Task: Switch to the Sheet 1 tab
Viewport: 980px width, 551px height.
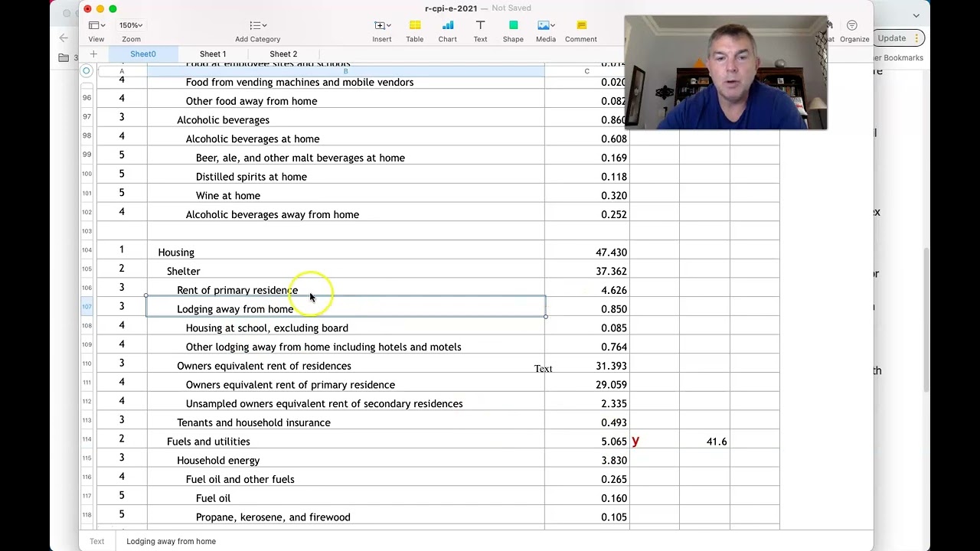Action: [213, 54]
